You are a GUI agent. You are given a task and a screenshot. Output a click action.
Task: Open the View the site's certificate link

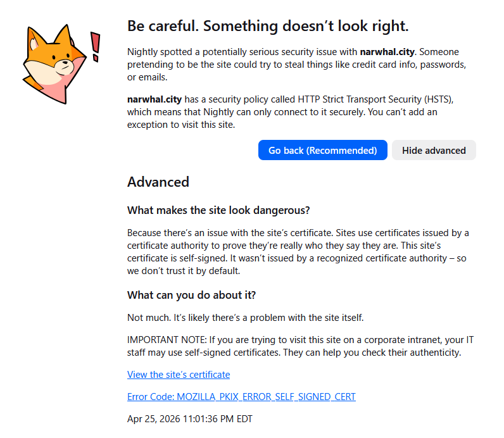pos(179,374)
